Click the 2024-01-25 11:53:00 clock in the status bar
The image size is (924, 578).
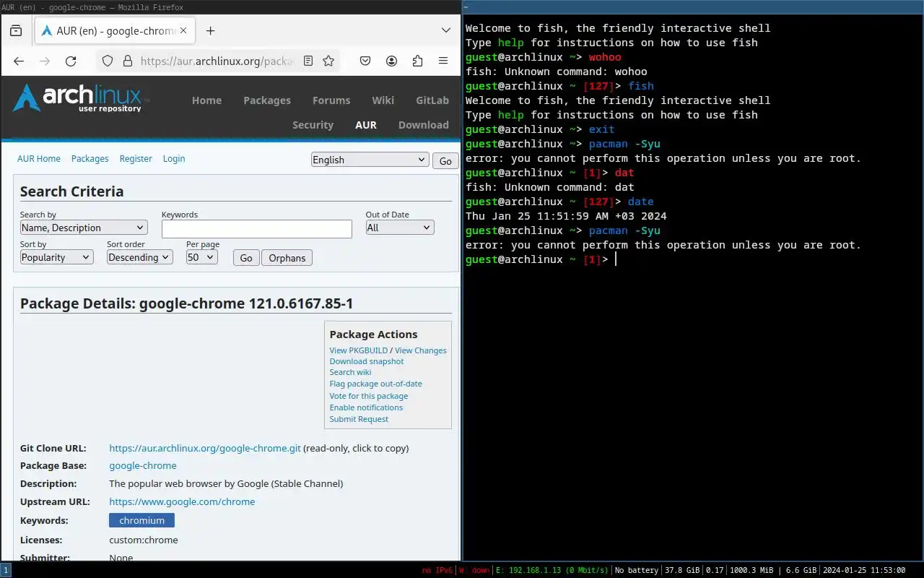pyautogui.click(x=864, y=570)
